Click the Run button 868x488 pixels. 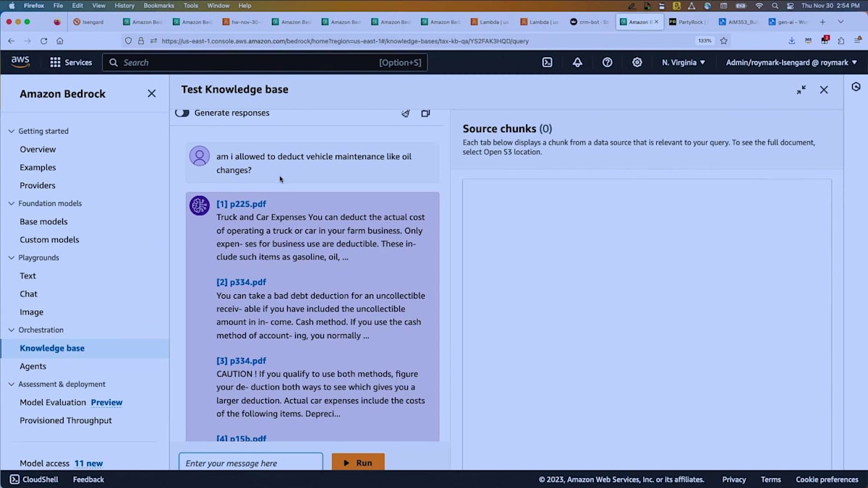click(x=358, y=463)
